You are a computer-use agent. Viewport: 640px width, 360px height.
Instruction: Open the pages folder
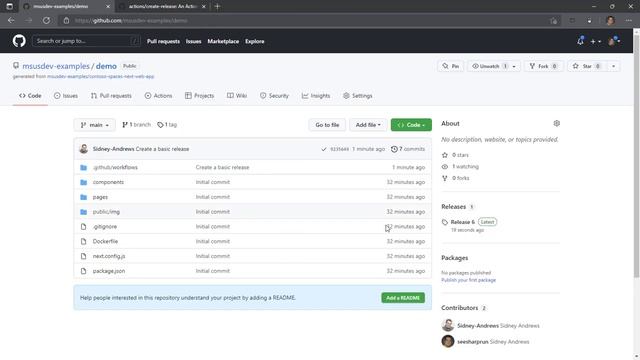[x=100, y=197]
